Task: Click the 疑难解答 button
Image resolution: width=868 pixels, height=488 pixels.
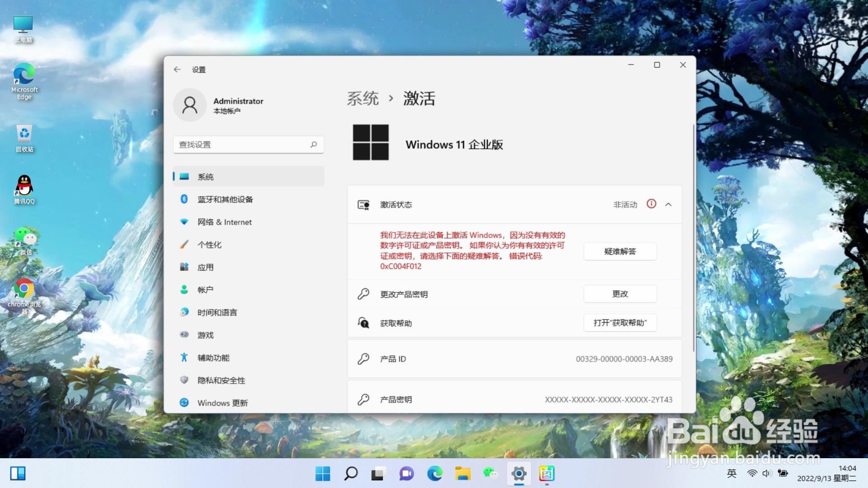Action: coord(620,252)
